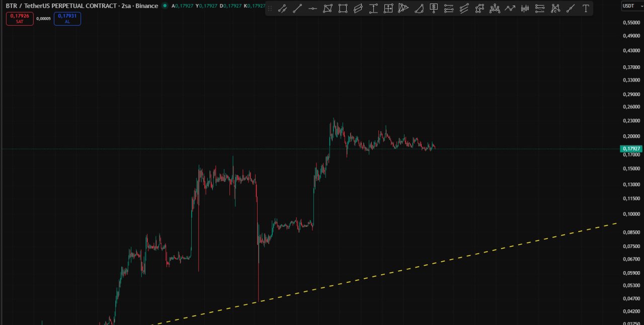Click the 0,10000 price axis label

pyautogui.click(x=631, y=214)
